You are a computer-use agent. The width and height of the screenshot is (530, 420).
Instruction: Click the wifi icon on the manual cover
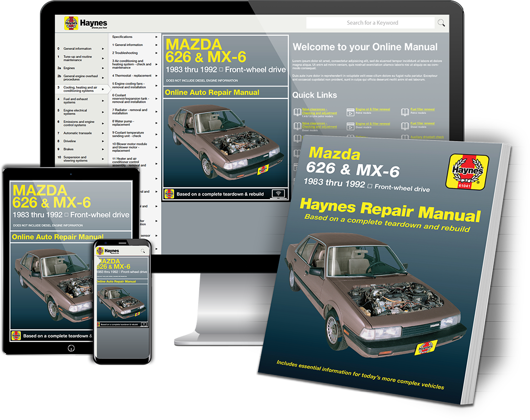tap(278, 194)
